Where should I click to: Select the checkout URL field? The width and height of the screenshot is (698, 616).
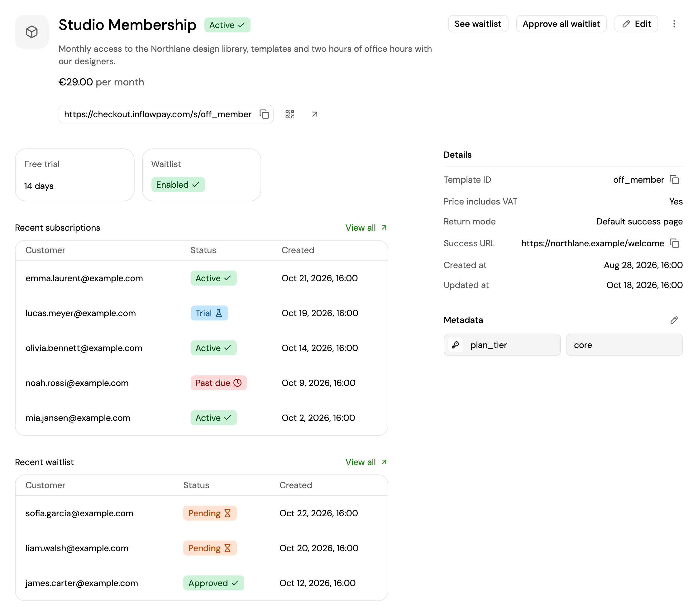tap(166, 114)
